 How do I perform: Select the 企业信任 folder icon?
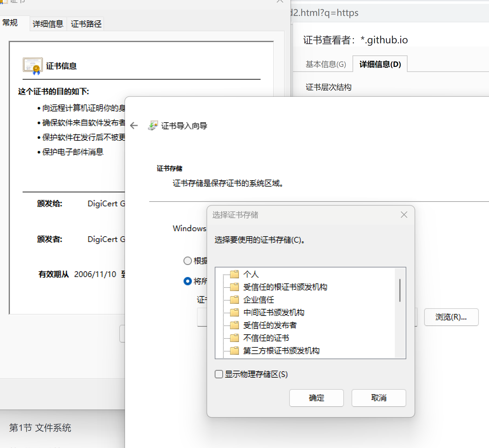(x=234, y=300)
